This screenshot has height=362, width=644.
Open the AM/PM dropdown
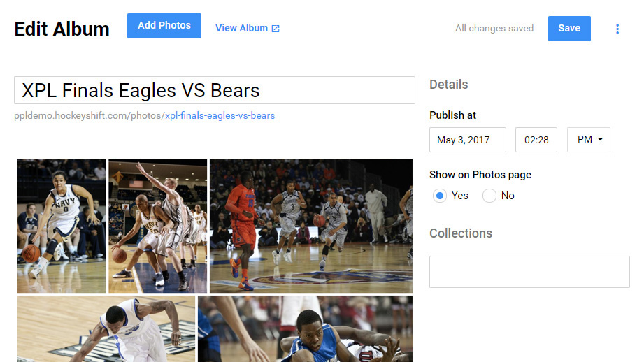(589, 140)
